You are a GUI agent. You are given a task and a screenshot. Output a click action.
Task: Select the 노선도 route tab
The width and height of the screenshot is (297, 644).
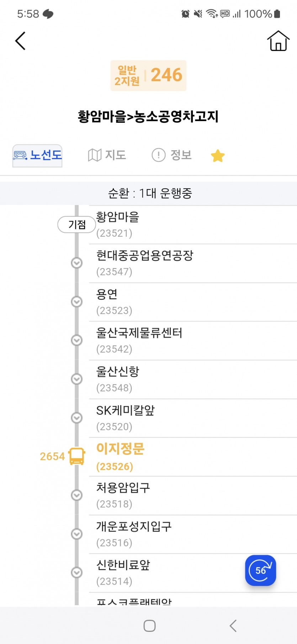click(x=37, y=156)
